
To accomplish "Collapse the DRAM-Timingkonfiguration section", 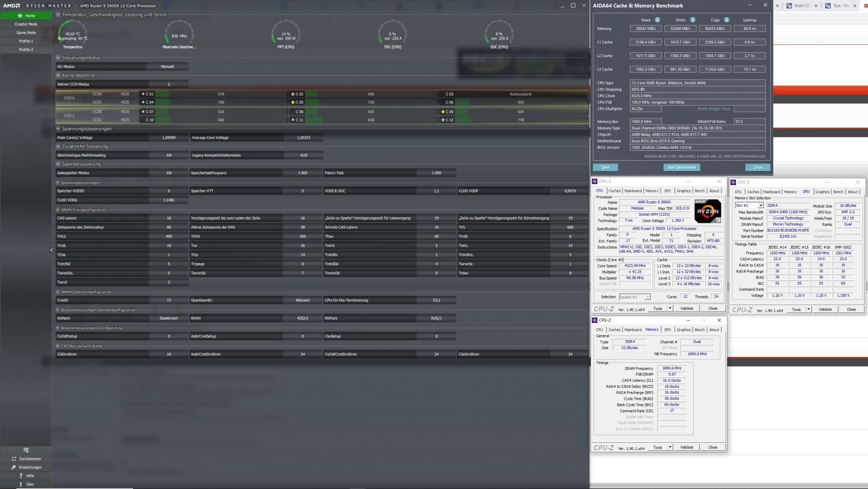I will [x=58, y=210].
